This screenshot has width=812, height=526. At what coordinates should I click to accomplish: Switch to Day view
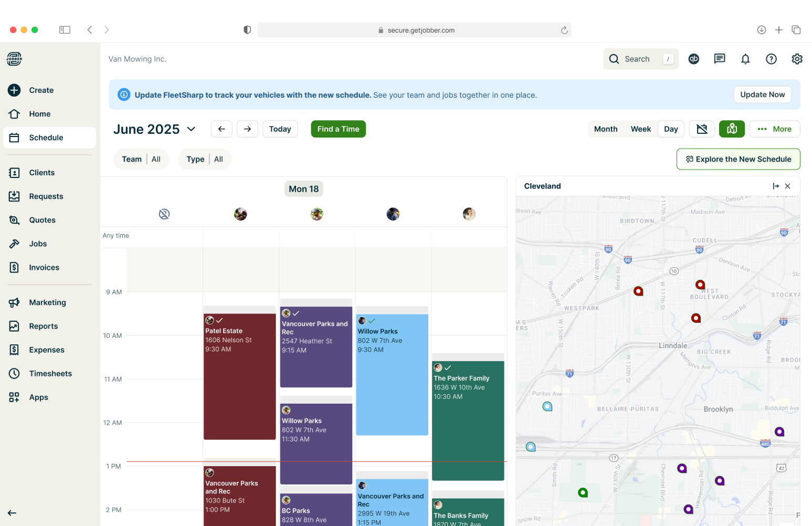tap(670, 129)
